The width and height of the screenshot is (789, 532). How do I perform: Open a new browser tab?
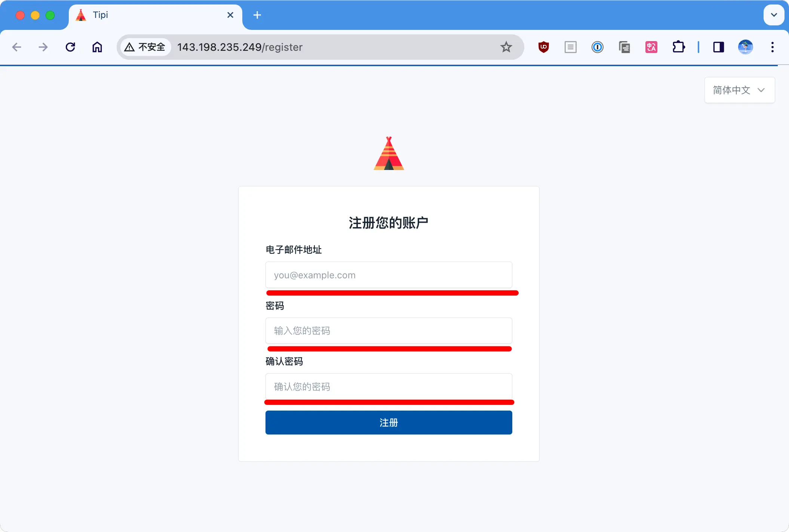click(x=257, y=15)
